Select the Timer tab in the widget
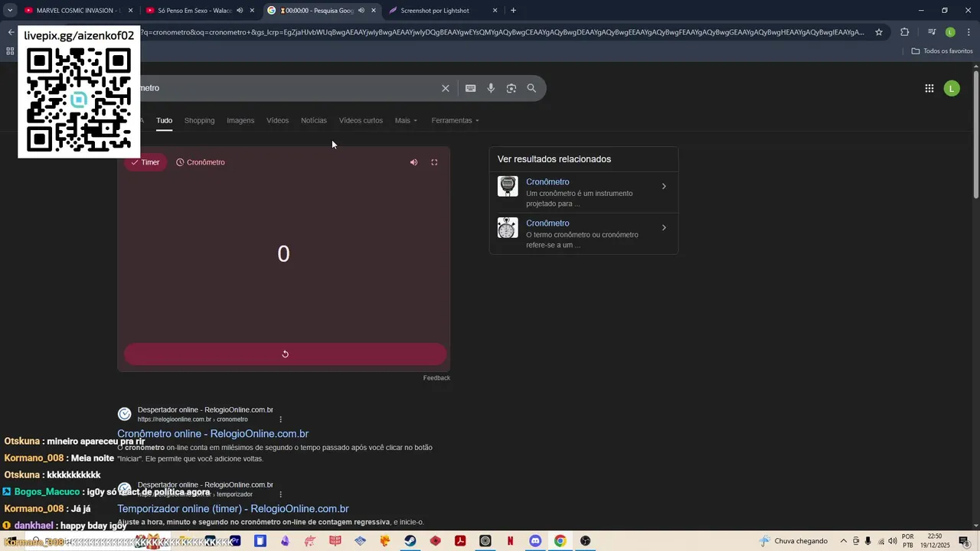Viewport: 980px width, 551px height. point(145,162)
